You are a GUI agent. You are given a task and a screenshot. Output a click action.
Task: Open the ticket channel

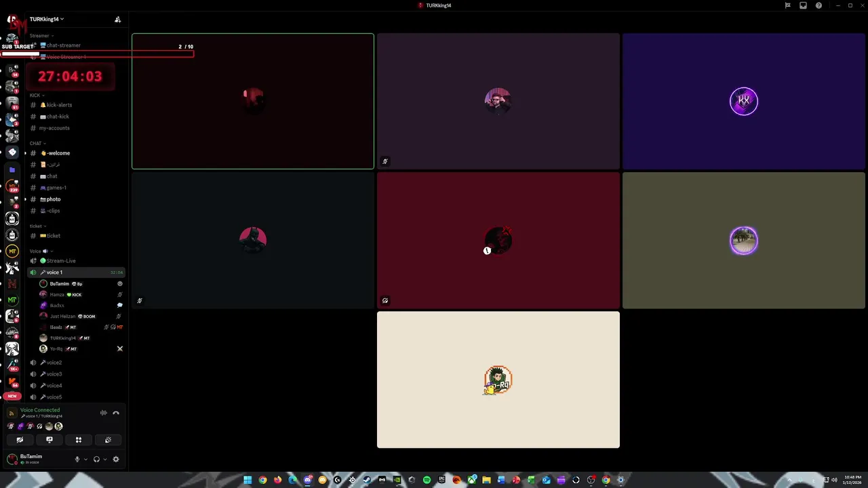76,236
